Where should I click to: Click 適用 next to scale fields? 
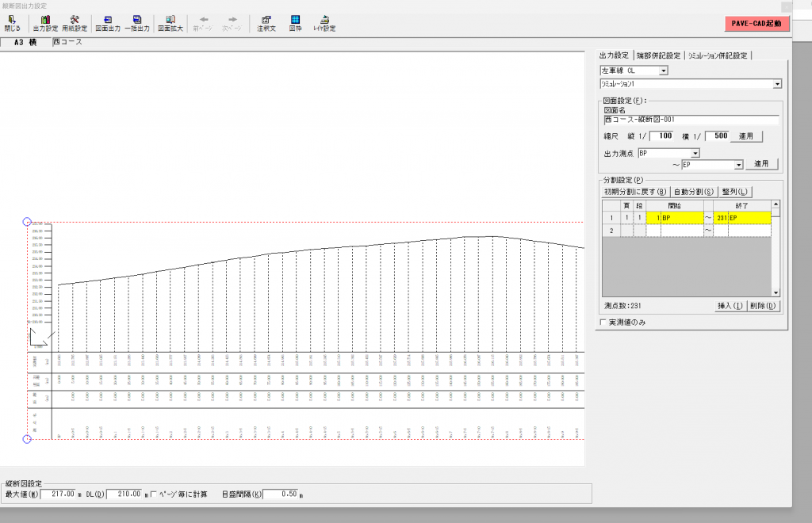[745, 136]
